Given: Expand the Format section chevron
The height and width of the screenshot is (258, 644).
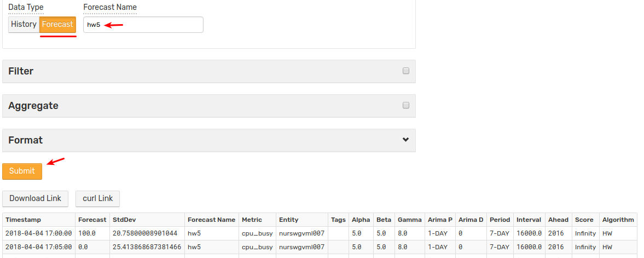Looking at the screenshot, I should 406,140.
